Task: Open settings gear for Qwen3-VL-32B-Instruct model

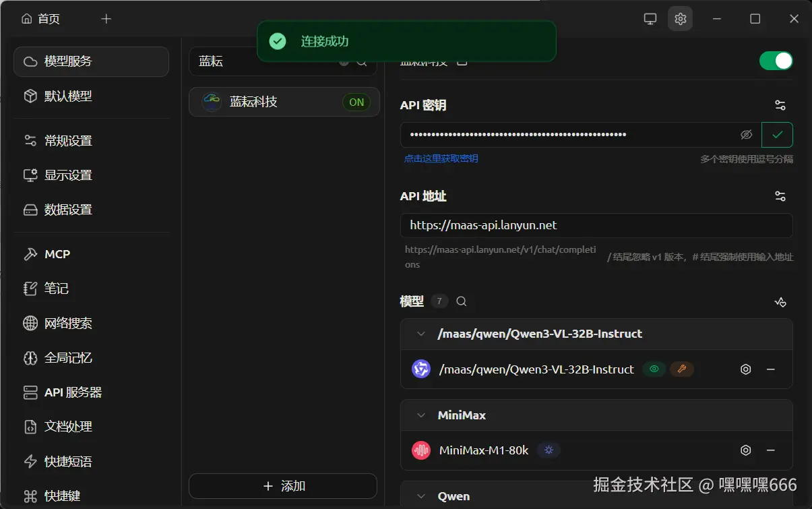Action: 745,369
